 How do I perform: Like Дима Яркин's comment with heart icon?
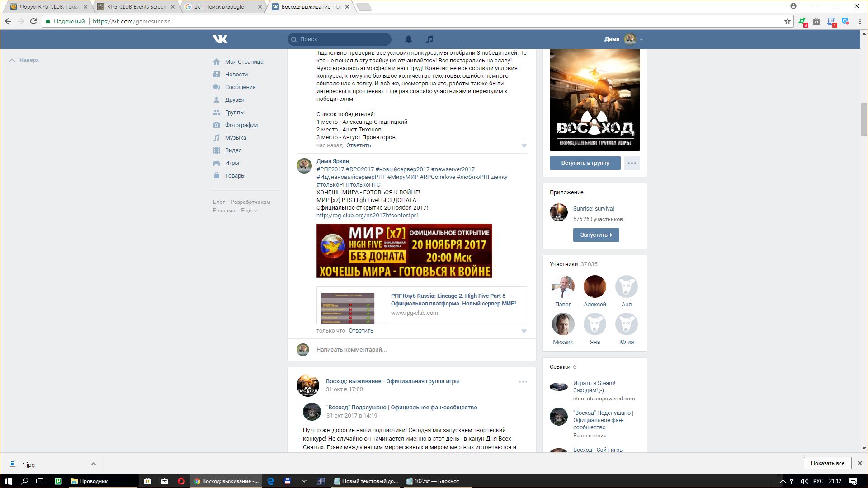524,331
